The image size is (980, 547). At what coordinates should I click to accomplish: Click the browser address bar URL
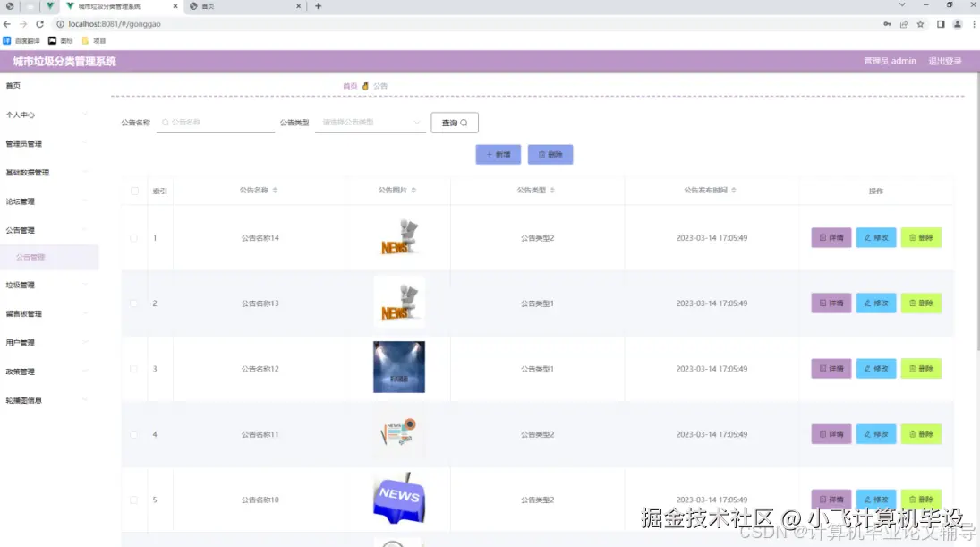(x=115, y=24)
